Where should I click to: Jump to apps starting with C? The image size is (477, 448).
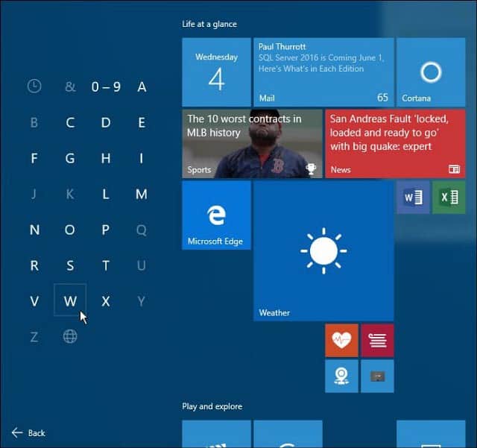click(70, 123)
